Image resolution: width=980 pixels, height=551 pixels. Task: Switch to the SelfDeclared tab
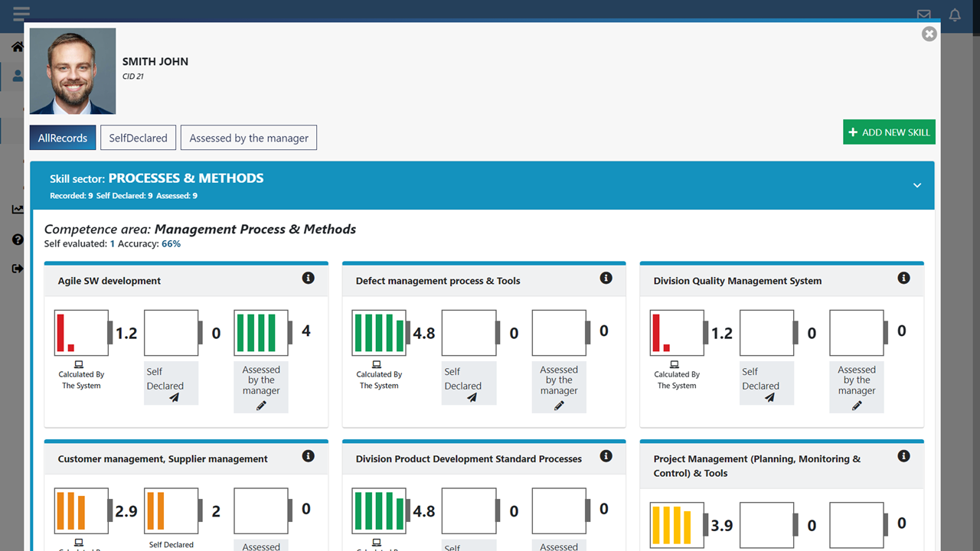pyautogui.click(x=138, y=138)
